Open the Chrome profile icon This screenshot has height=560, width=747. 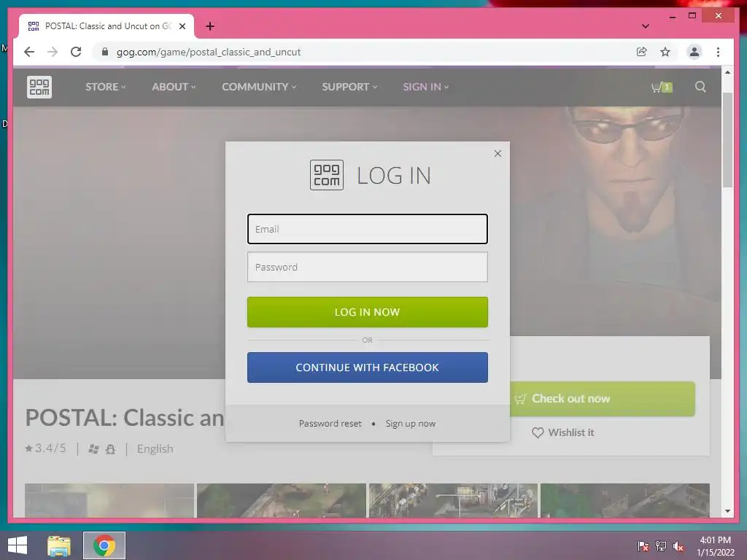point(694,52)
